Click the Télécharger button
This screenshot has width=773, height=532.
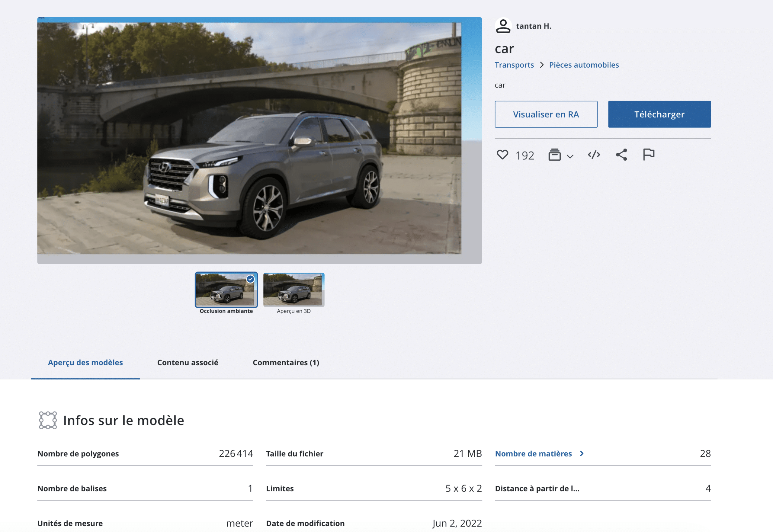[x=659, y=114]
